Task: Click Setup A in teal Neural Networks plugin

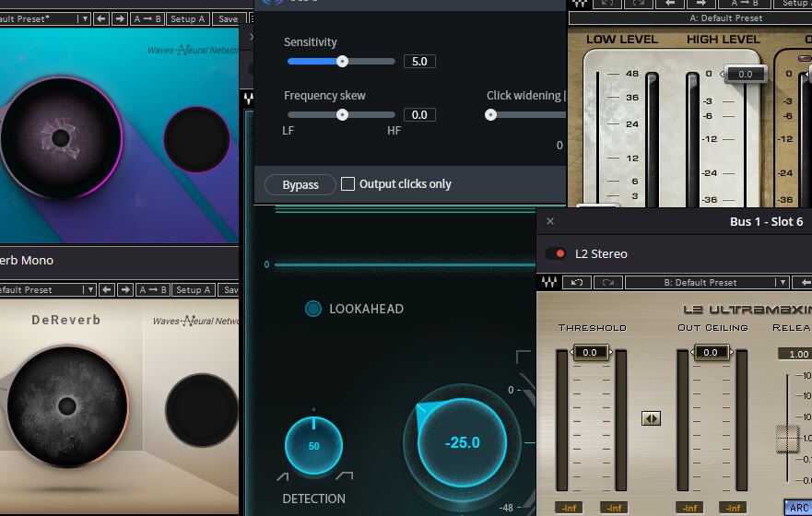Action: (x=187, y=19)
